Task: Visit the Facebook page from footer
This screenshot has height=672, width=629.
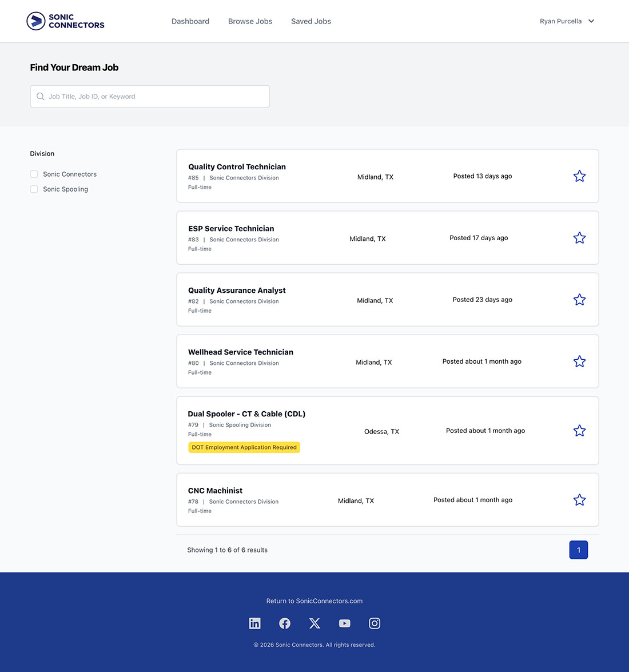Action: tap(285, 623)
